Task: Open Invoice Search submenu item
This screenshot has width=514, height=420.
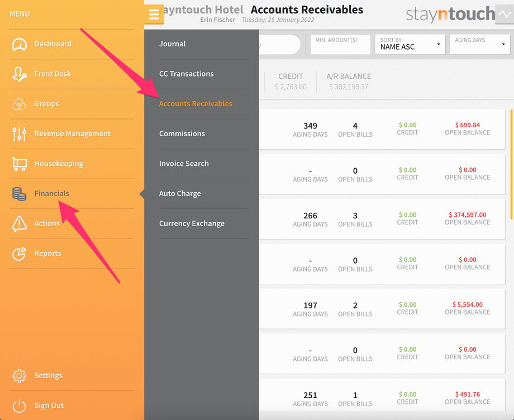Action: tap(184, 164)
